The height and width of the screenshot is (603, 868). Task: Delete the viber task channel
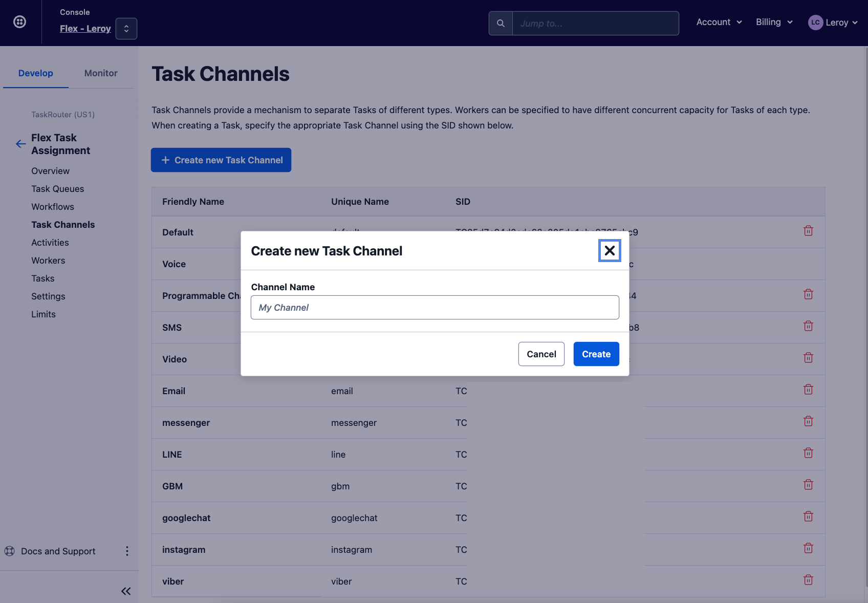(x=808, y=580)
